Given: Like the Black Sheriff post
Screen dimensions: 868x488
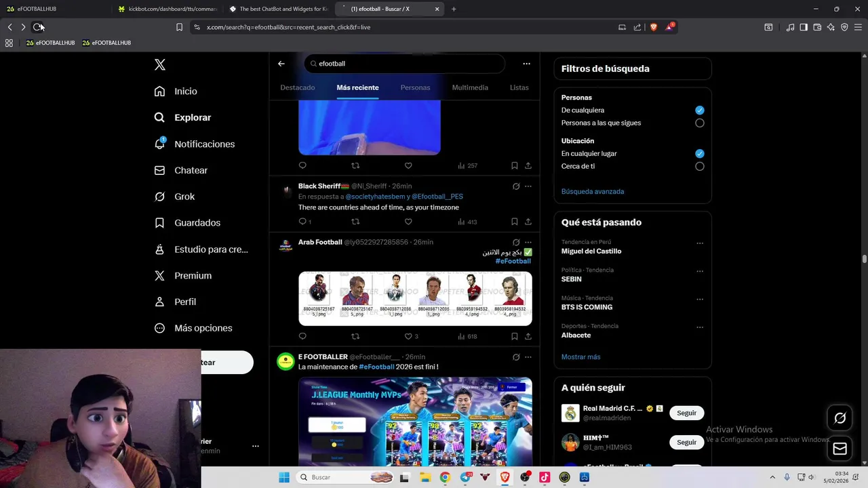Looking at the screenshot, I should pos(408,222).
